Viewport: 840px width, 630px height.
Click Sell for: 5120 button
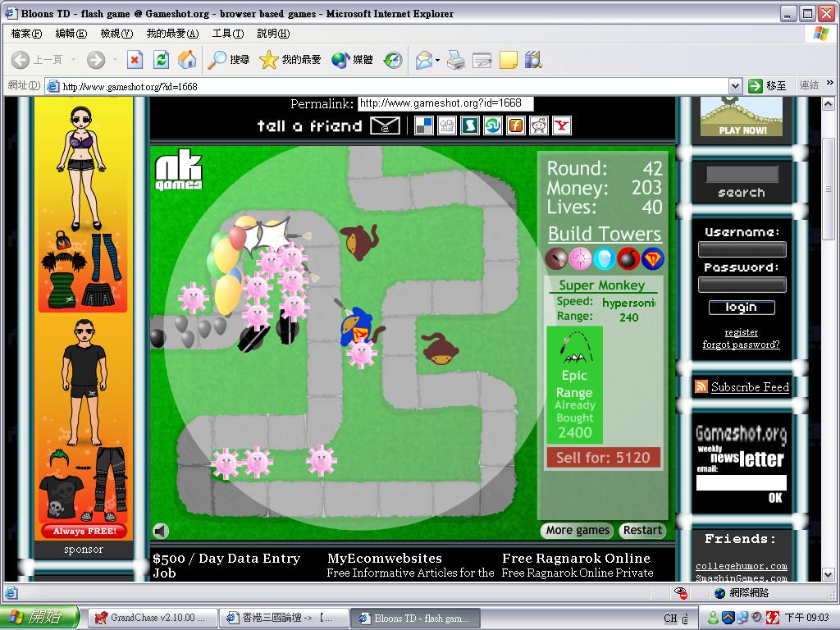click(603, 458)
